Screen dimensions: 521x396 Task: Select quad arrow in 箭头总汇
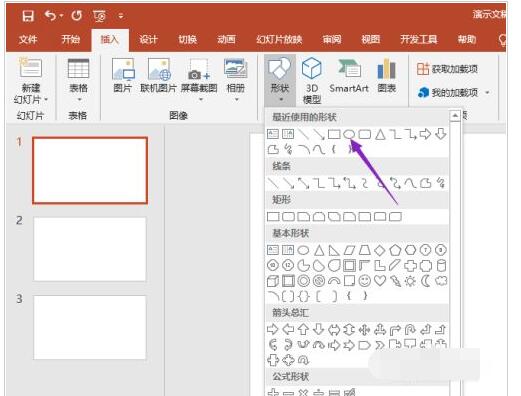[x=364, y=330]
